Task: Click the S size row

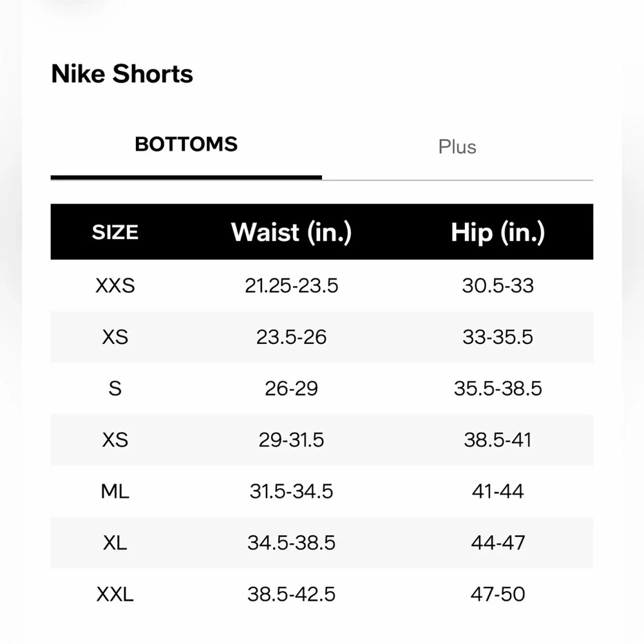Action: 115,388
